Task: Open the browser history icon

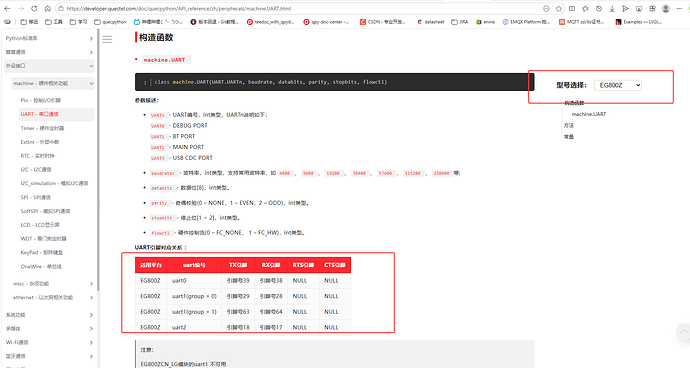Action: 599,8
